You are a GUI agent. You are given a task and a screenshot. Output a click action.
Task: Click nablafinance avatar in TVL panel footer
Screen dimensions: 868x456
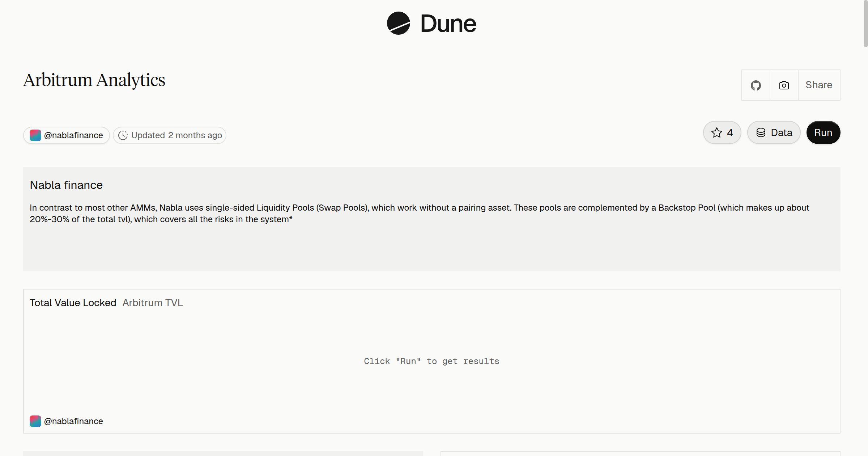(35, 421)
